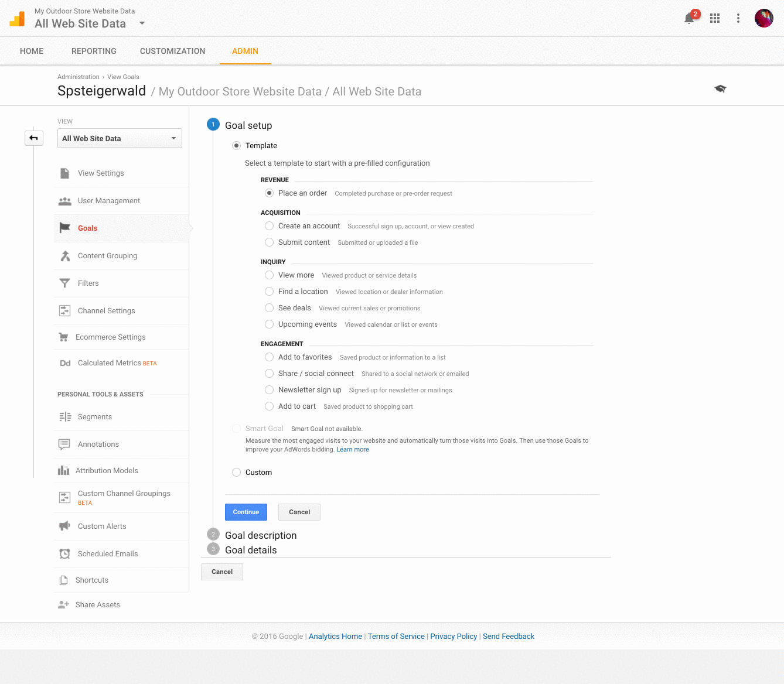Expand the account selector arrow in header

coord(142,23)
